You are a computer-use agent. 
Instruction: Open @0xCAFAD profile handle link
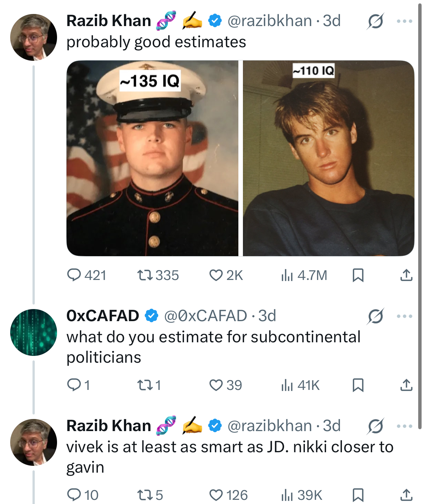pos(206,316)
